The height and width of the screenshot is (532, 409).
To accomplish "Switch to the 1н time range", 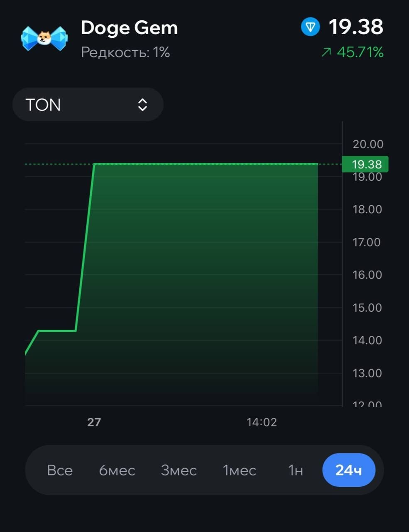I will coord(295,470).
